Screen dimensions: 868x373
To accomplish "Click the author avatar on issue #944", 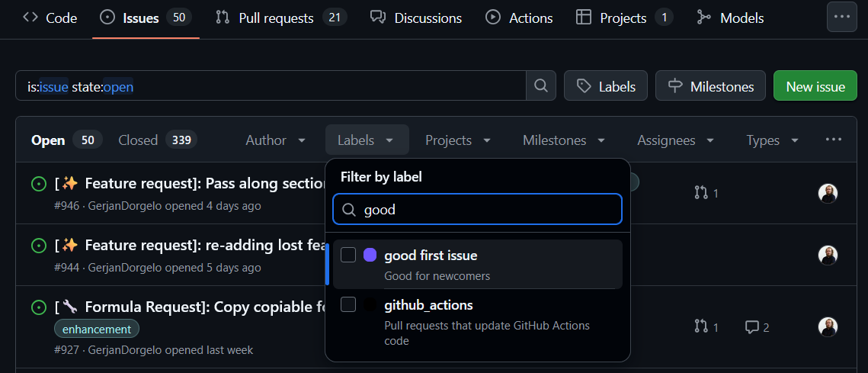I will [828, 256].
